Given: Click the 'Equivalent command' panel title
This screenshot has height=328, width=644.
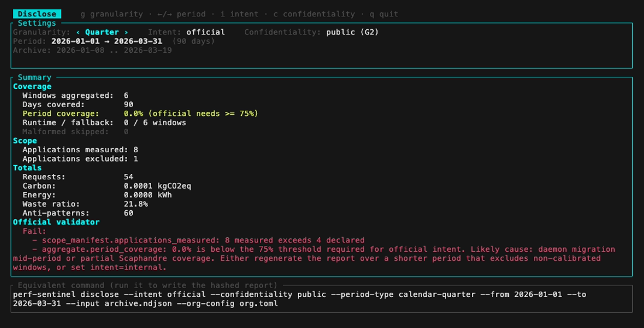Looking at the screenshot, I should (148, 285).
